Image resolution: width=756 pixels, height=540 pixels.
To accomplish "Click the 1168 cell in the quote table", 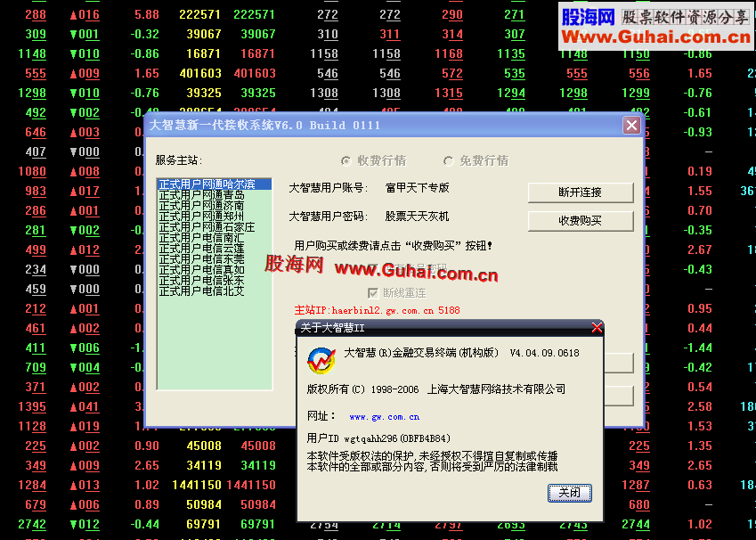I will click(449, 54).
